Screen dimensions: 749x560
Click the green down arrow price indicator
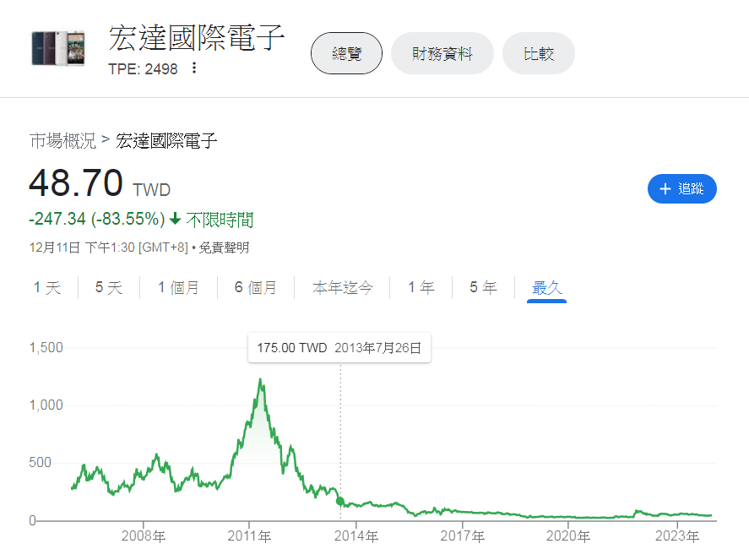point(175,220)
